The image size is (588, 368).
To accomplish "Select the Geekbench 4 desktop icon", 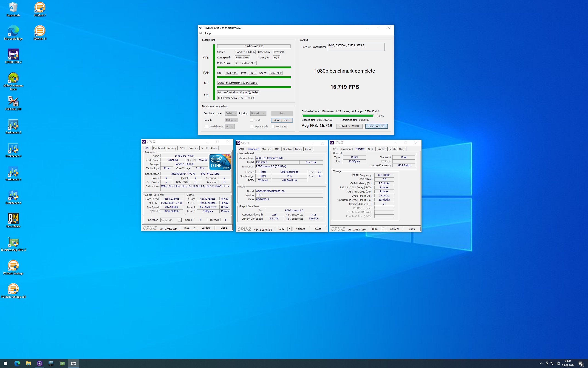I will pos(13,150).
